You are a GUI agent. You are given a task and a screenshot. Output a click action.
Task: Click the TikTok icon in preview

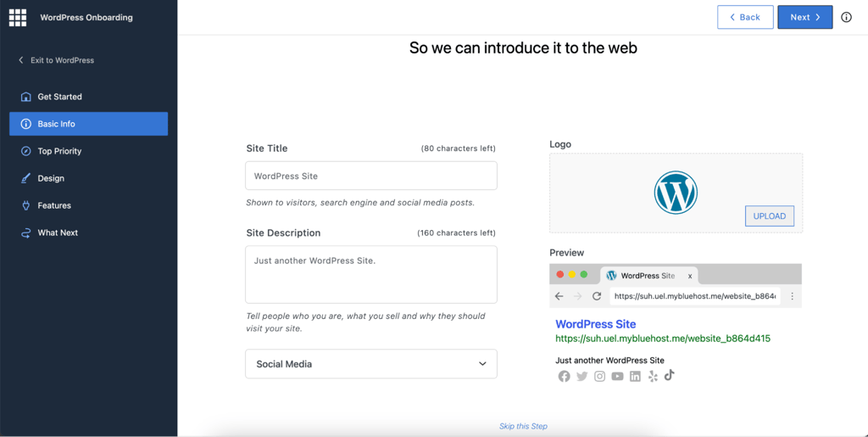tap(670, 375)
